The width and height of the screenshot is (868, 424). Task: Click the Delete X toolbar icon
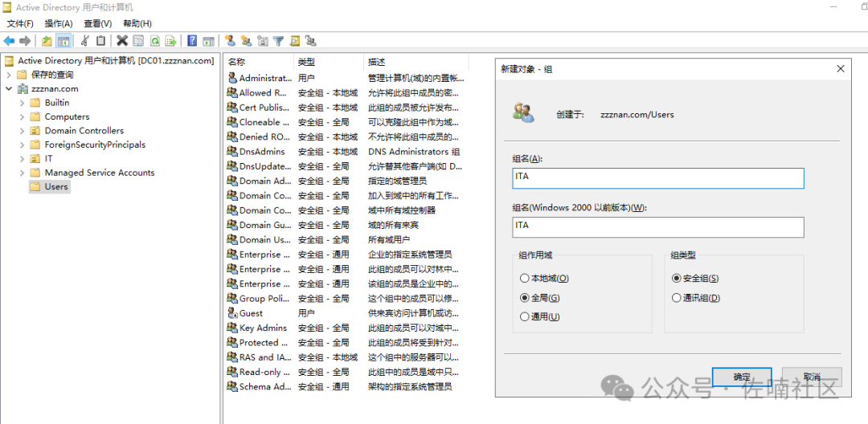pyautogui.click(x=122, y=41)
